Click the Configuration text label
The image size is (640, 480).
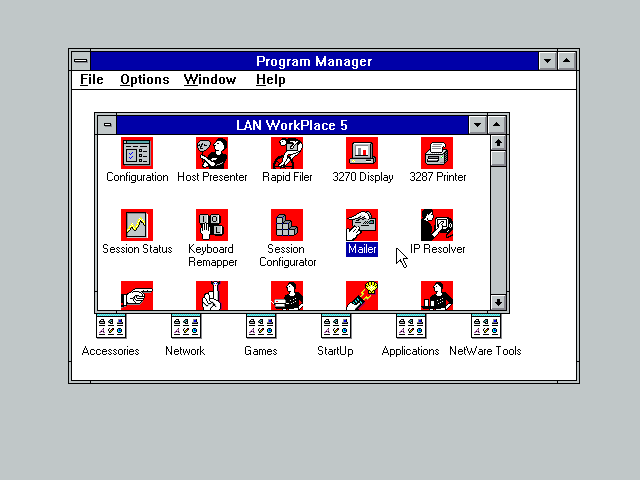(137, 177)
